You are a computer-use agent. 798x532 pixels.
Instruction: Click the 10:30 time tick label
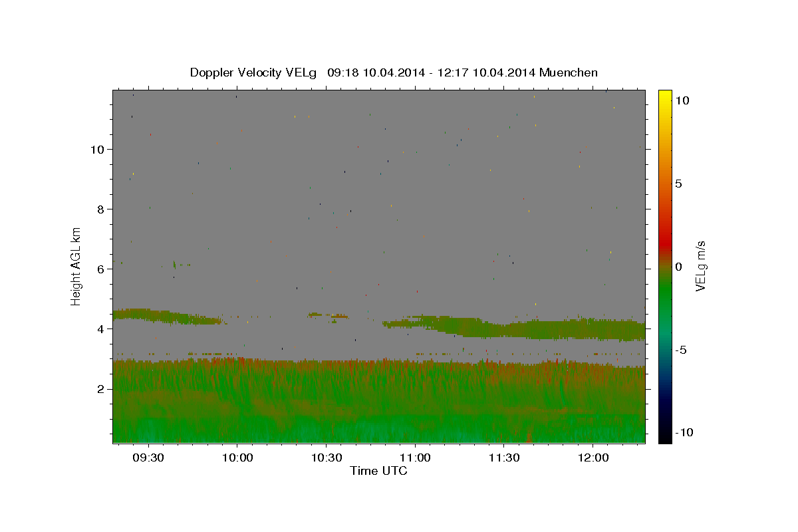click(327, 458)
